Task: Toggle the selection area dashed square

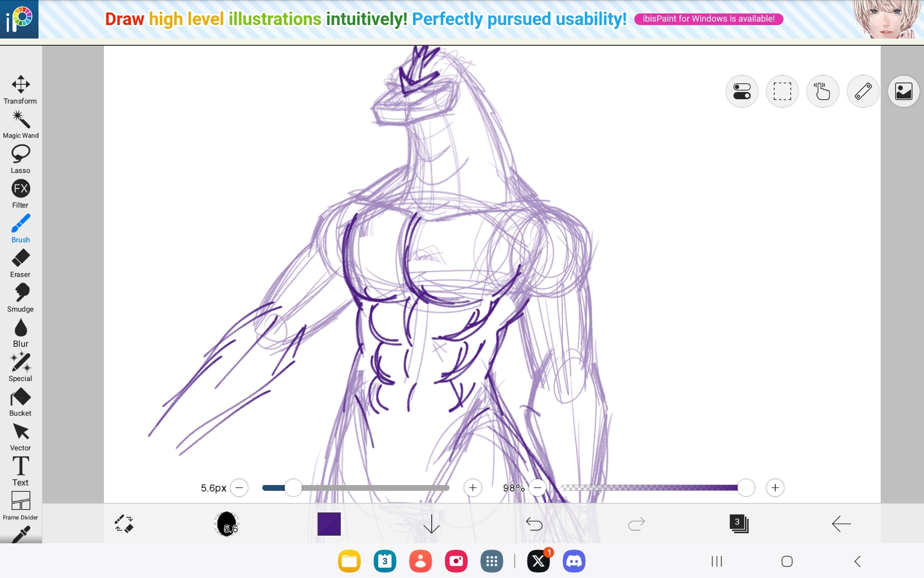Action: pyautogui.click(x=782, y=91)
